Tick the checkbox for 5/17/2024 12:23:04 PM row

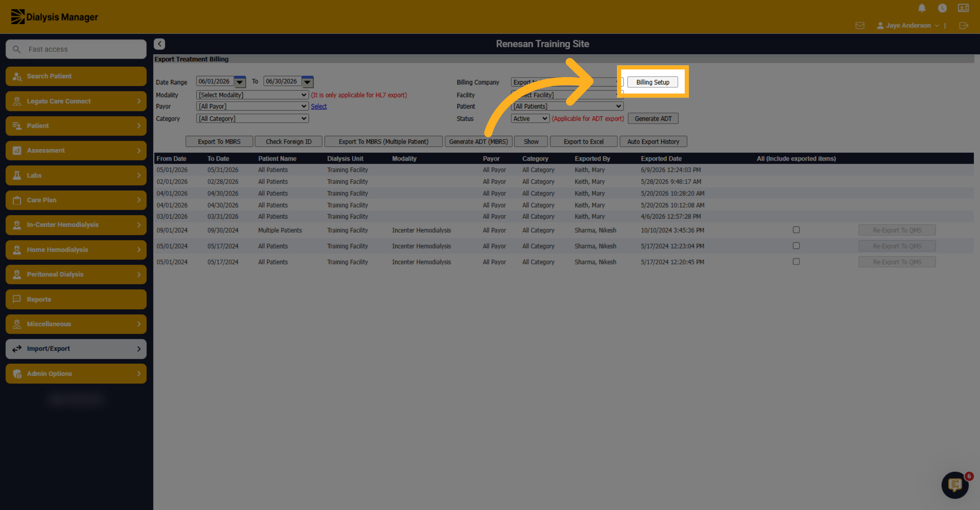(796, 246)
